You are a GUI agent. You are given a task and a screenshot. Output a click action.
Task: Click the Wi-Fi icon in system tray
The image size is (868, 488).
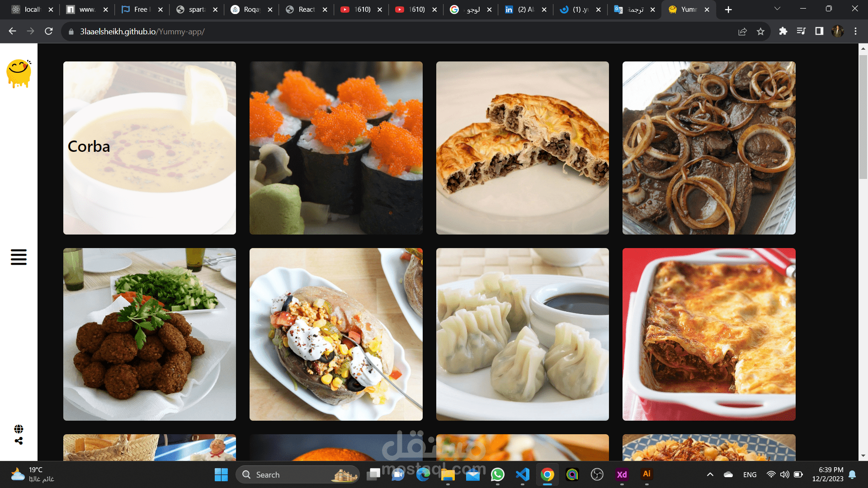point(771,474)
